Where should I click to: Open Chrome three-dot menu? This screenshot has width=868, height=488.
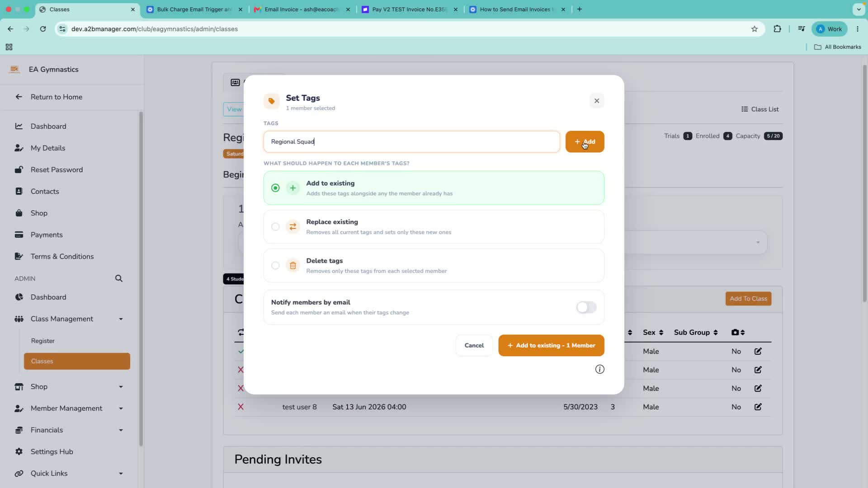coord(858,29)
